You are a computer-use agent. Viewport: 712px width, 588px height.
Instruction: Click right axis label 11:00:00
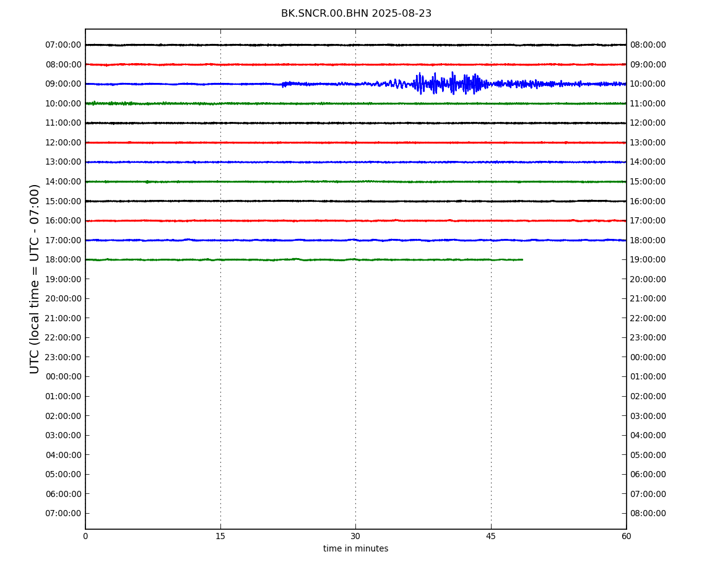click(648, 103)
